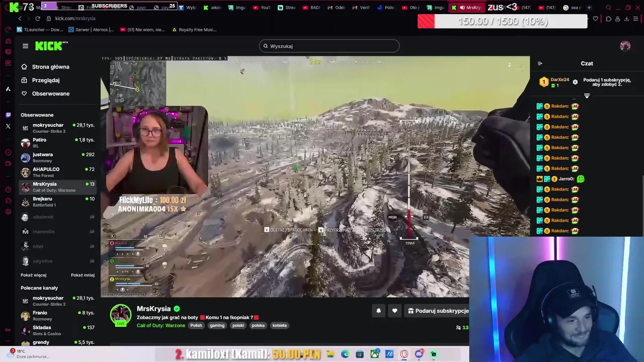Open mokrysuchar channel under Obserwowane
The image size is (644, 362).
pos(57,128)
